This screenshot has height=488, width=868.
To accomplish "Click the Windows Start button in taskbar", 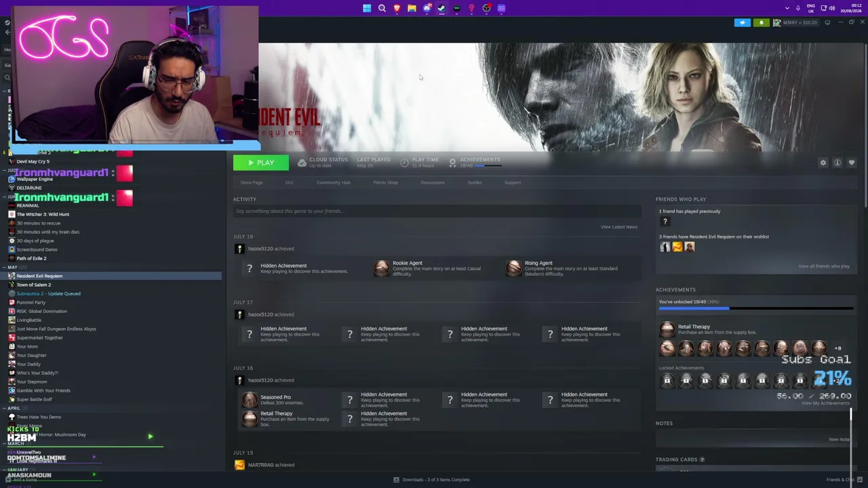I will click(367, 8).
